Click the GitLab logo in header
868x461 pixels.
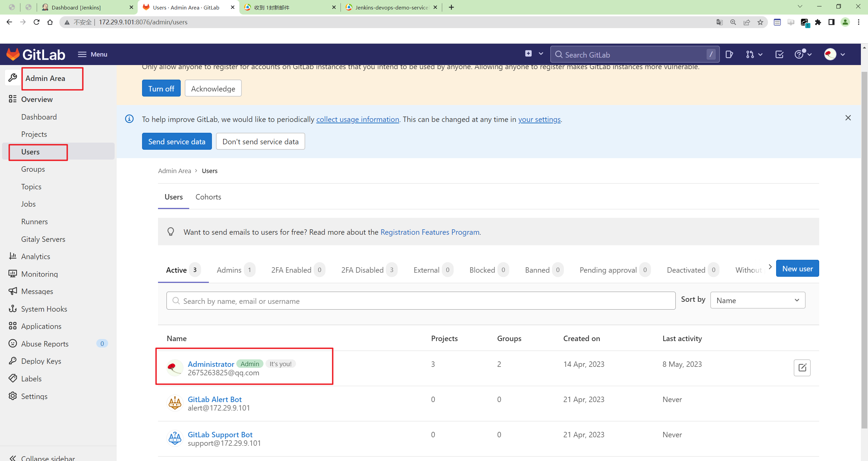click(x=36, y=54)
